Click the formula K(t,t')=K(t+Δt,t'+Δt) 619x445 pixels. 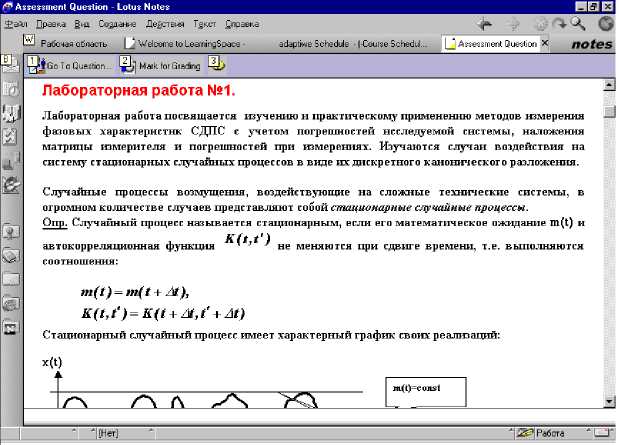(x=163, y=314)
